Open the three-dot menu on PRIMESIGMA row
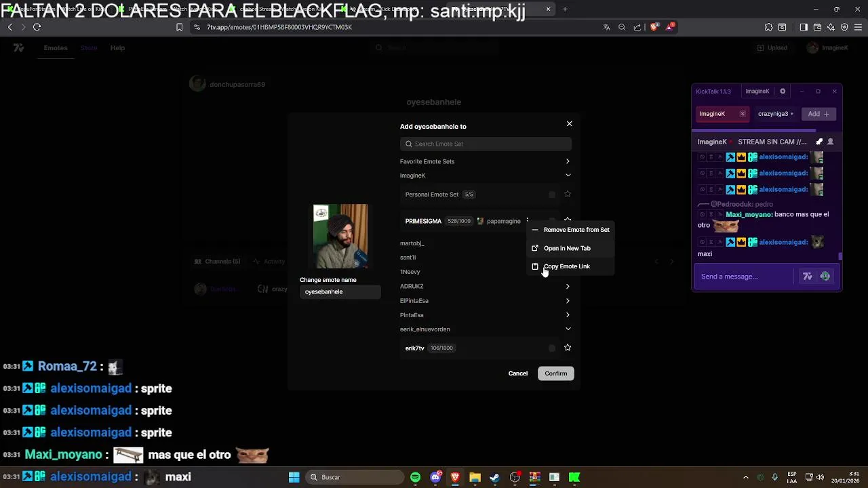The width and height of the screenshot is (868, 488). coord(528,221)
